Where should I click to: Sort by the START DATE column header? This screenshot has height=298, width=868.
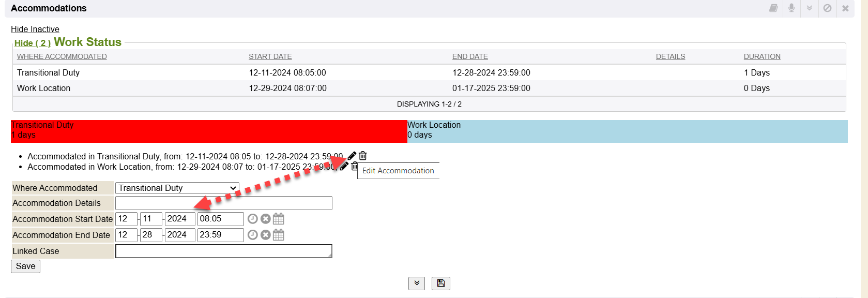(270, 56)
